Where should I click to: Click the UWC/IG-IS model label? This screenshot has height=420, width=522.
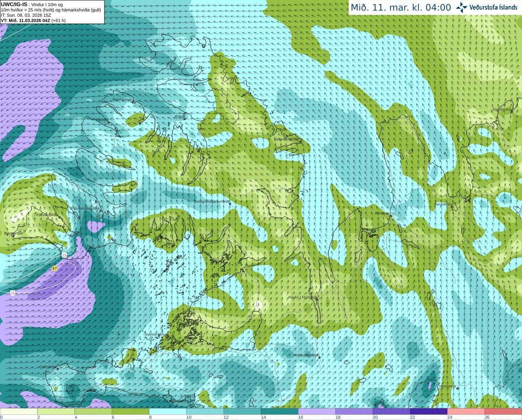pyautogui.click(x=14, y=4)
